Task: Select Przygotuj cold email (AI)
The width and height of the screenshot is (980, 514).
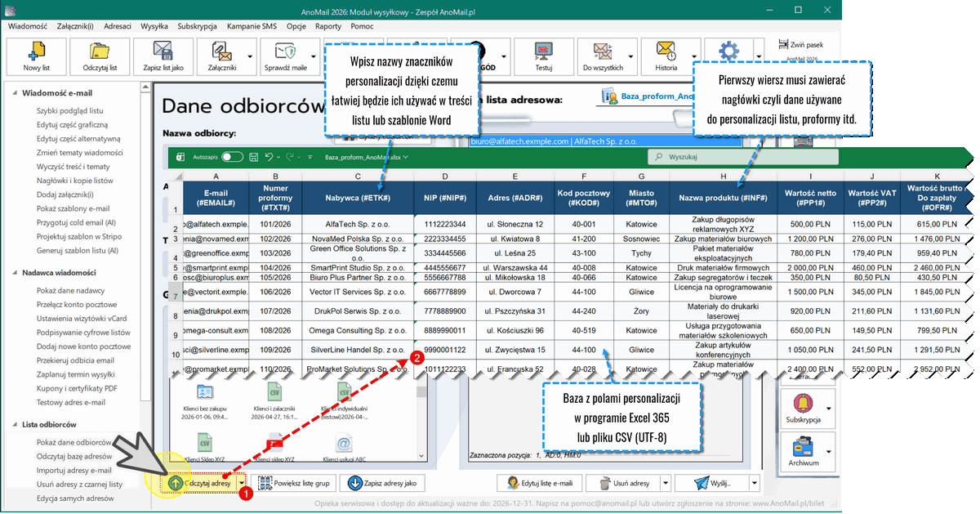Action: pyautogui.click(x=77, y=222)
